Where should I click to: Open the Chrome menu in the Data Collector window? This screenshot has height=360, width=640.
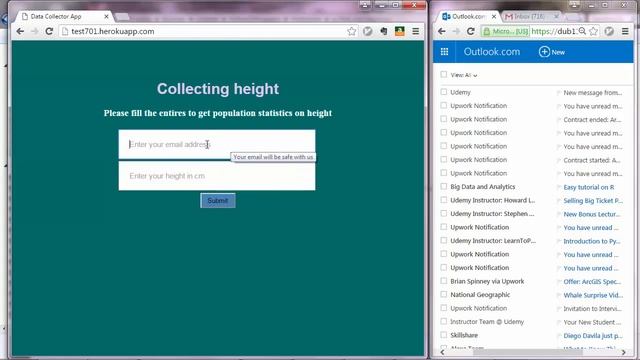pyautogui.click(x=416, y=31)
